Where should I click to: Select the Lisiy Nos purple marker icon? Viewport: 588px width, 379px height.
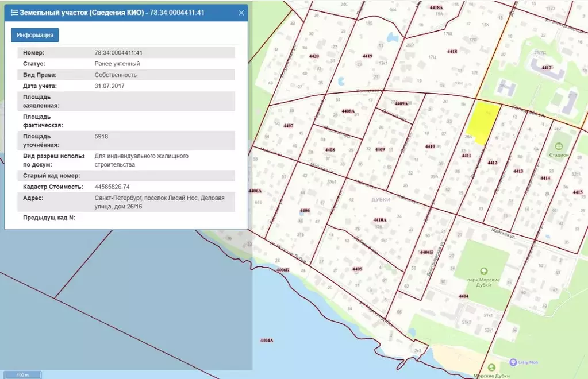(513, 362)
